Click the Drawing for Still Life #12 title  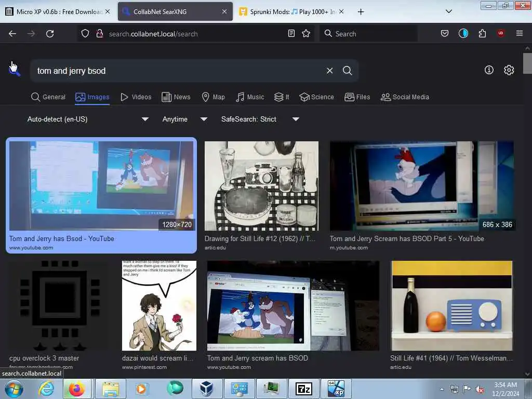[260, 238]
